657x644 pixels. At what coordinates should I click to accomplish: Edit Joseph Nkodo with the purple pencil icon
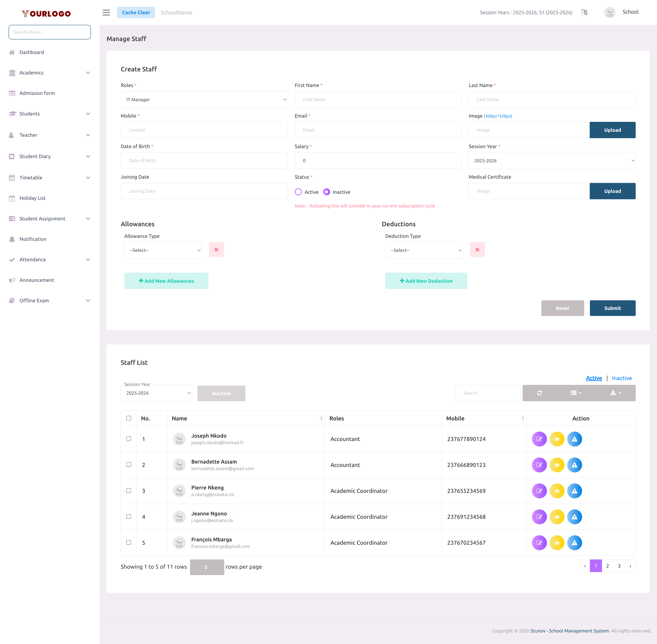(x=539, y=439)
